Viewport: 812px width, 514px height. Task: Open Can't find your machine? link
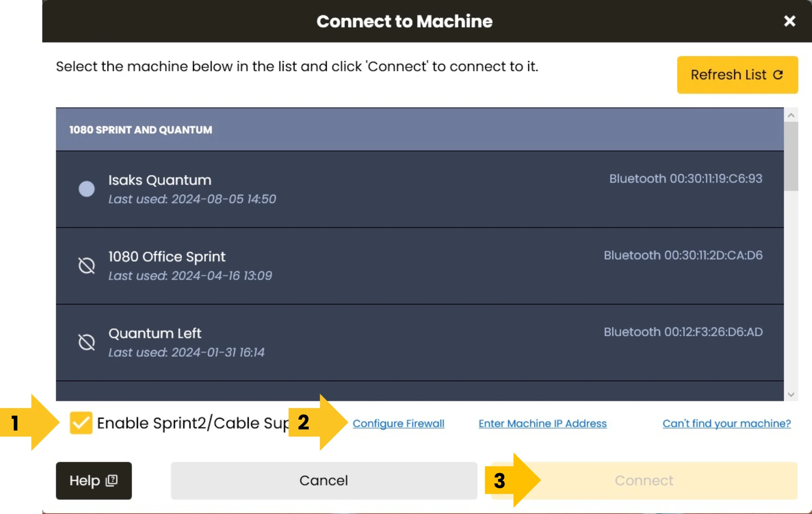pyautogui.click(x=727, y=424)
